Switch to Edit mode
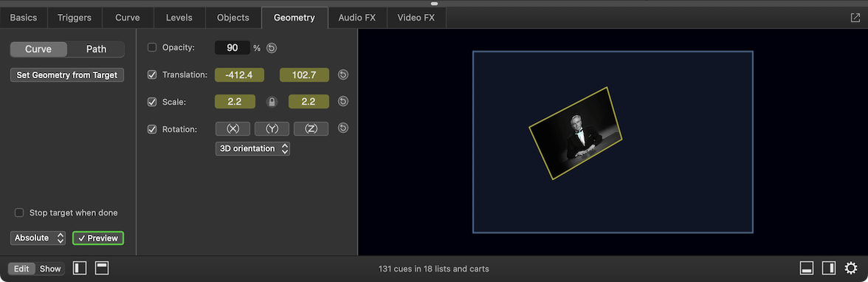Image resolution: width=868 pixels, height=282 pixels. 21,269
